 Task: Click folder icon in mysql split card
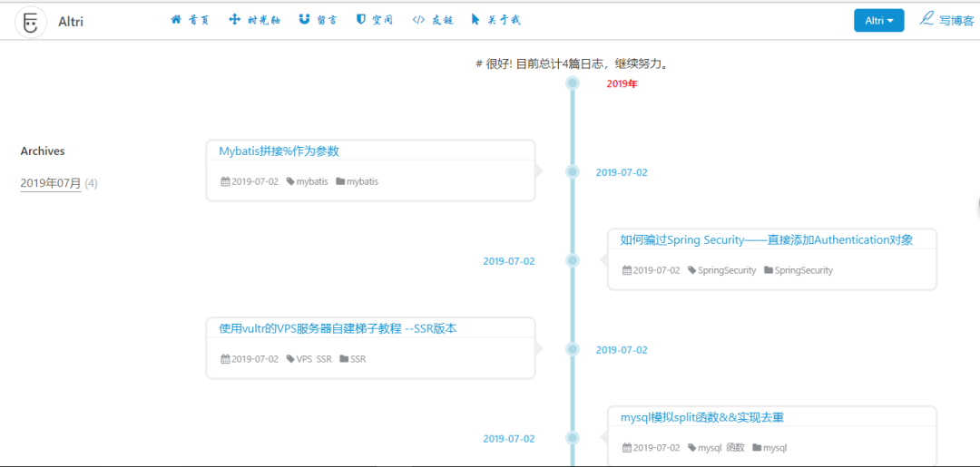coord(757,448)
